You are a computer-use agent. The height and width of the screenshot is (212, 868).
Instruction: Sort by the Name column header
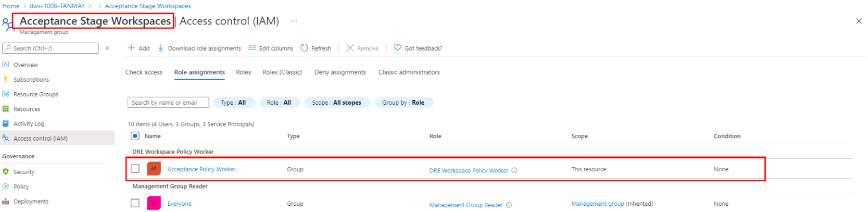click(x=153, y=136)
